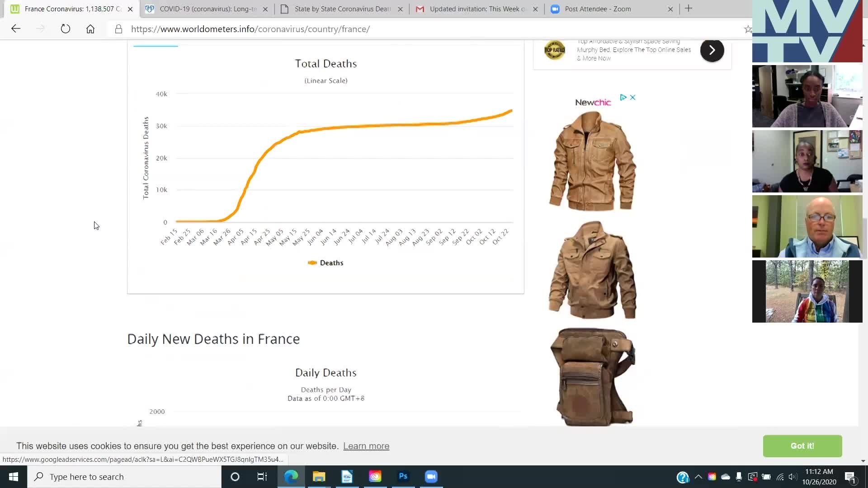Accept cookies with Got it! button
This screenshot has height=488, width=868.
click(x=802, y=446)
